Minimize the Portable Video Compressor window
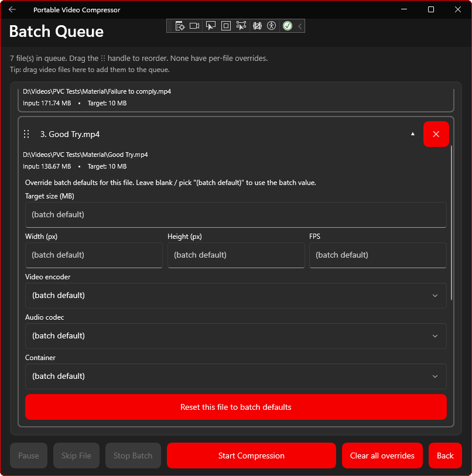Image resolution: width=472 pixels, height=476 pixels. (404, 9)
